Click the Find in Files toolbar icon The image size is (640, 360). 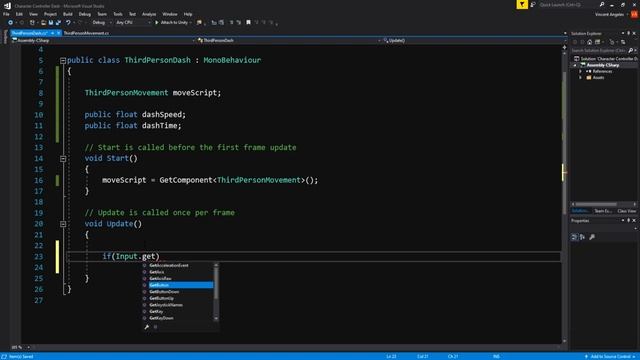click(199, 22)
